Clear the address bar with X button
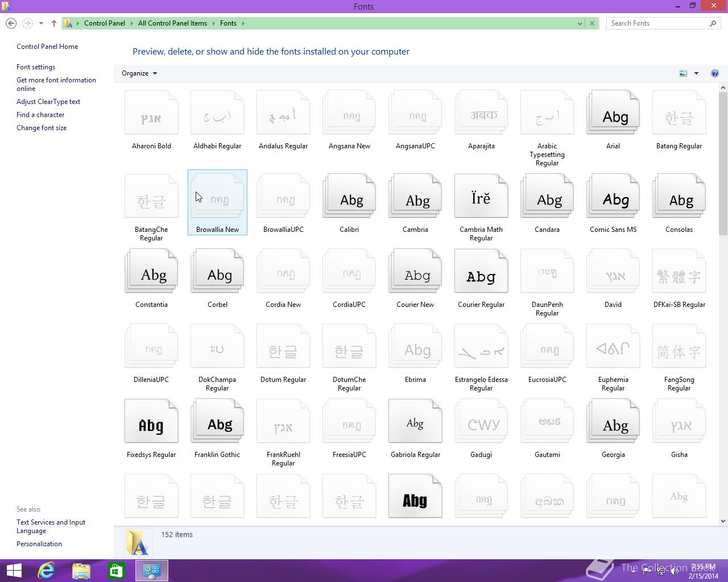This screenshot has height=582, width=728. [592, 23]
